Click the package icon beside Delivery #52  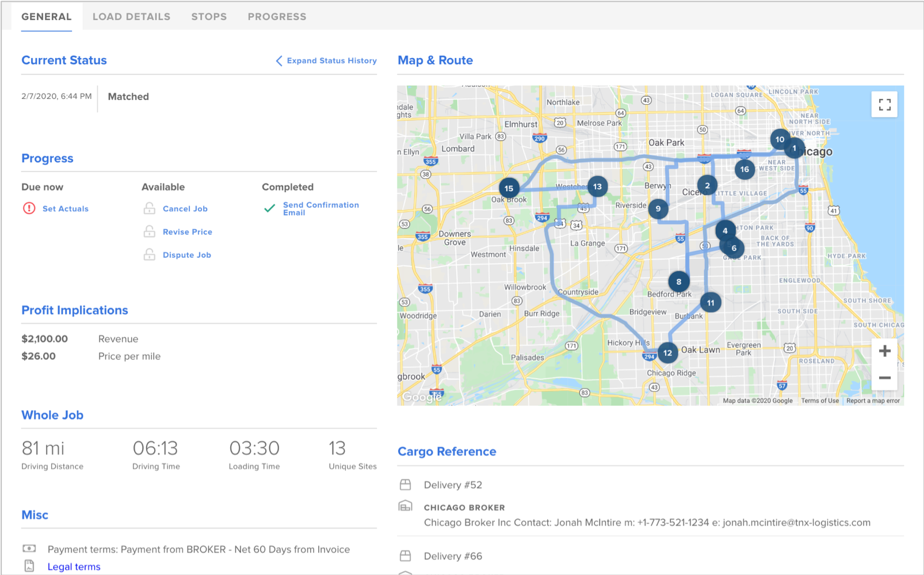pos(406,485)
